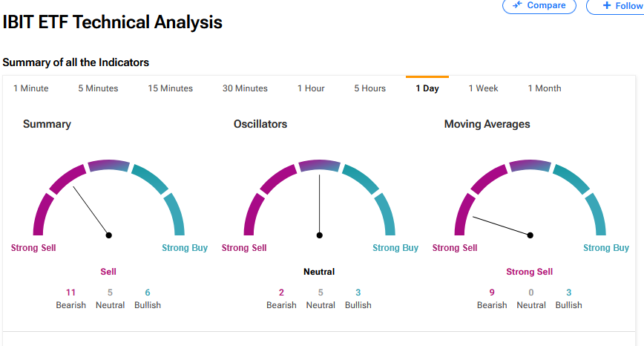Image resolution: width=644 pixels, height=346 pixels.
Task: Choose the 30 Minutes timeframe
Action: tap(245, 88)
